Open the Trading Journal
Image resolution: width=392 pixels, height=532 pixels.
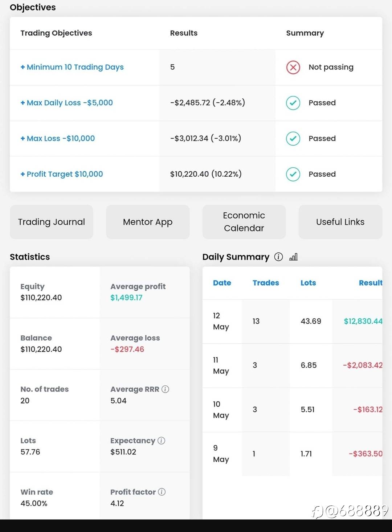point(52,222)
